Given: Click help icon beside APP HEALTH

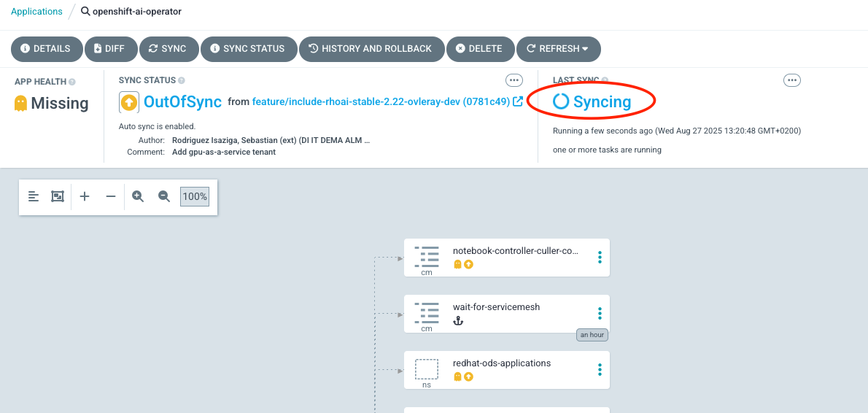Looking at the screenshot, I should (x=72, y=82).
